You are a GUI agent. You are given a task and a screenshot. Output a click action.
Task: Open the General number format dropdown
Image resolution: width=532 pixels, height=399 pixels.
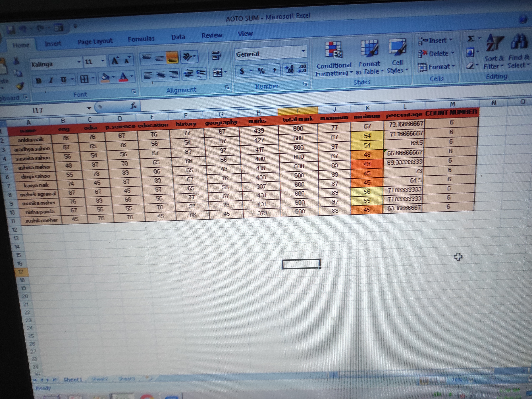click(303, 51)
